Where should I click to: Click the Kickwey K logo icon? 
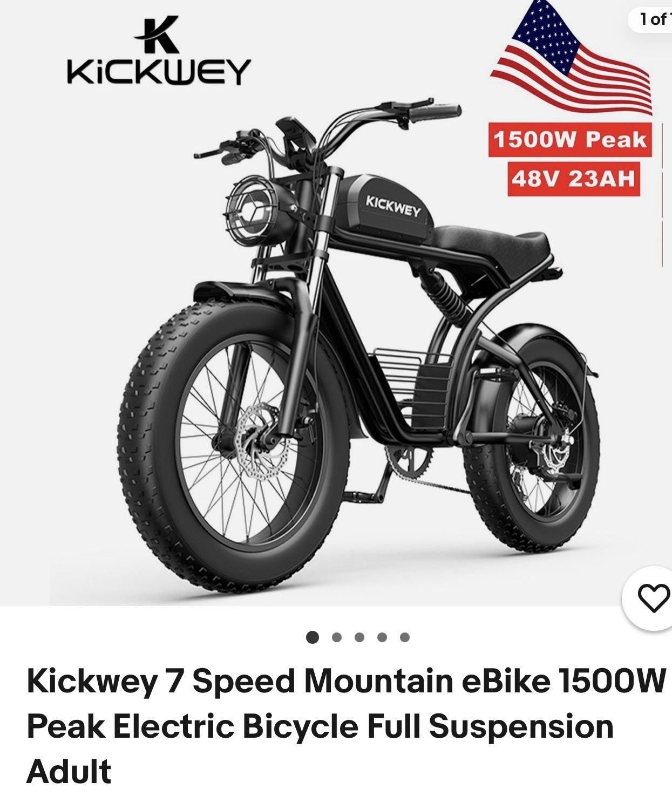(x=156, y=35)
